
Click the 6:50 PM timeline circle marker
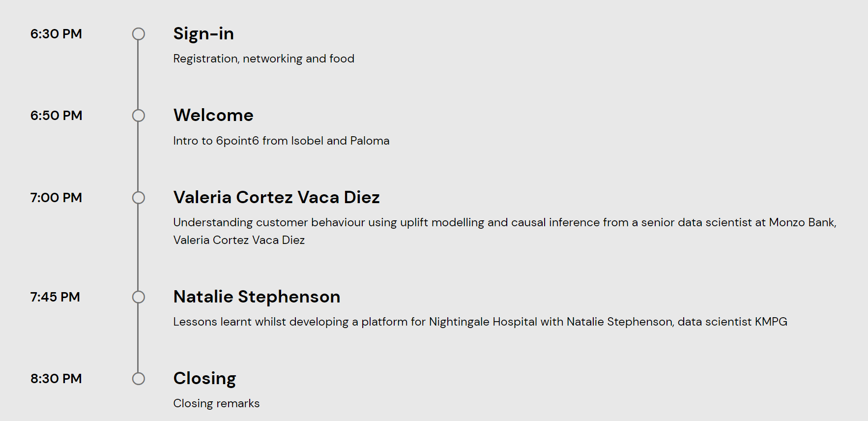139,116
